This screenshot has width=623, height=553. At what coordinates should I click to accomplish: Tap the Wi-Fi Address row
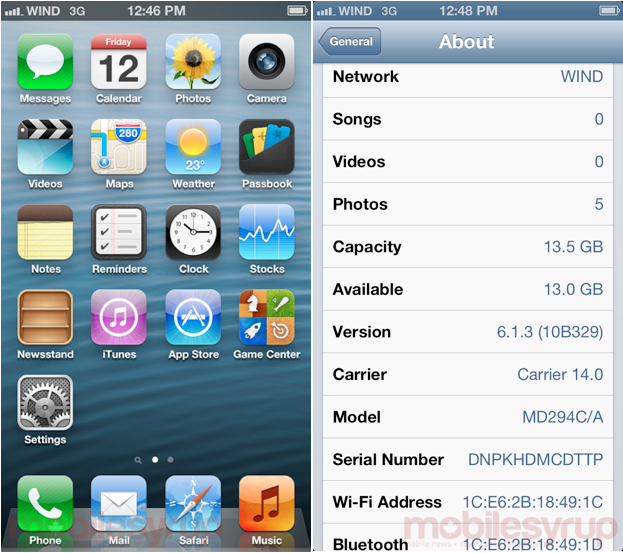point(468,502)
